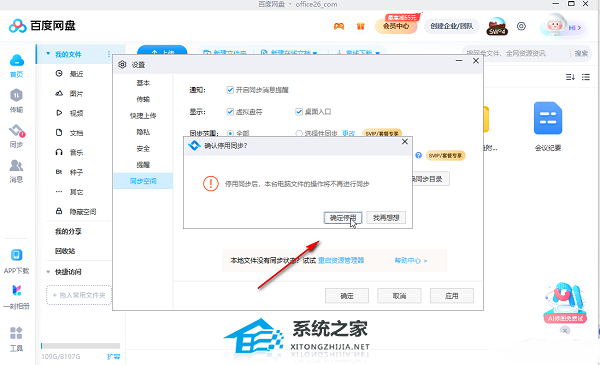This screenshot has width=600, height=365.
Task: Open the 同步 sync sidebar icon
Action: pyautogui.click(x=16, y=131)
